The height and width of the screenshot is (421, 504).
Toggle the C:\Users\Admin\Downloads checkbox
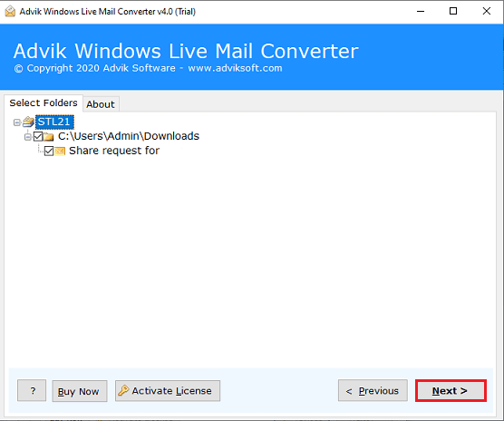click(38, 136)
